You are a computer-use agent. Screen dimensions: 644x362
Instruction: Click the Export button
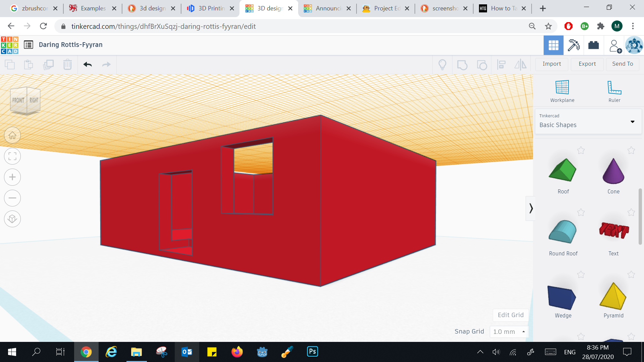pyautogui.click(x=587, y=64)
